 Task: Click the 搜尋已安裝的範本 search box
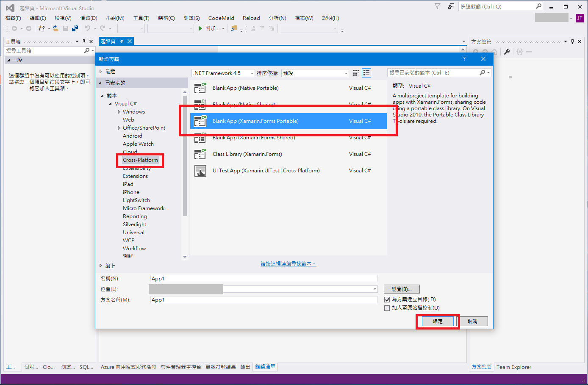[x=439, y=73]
